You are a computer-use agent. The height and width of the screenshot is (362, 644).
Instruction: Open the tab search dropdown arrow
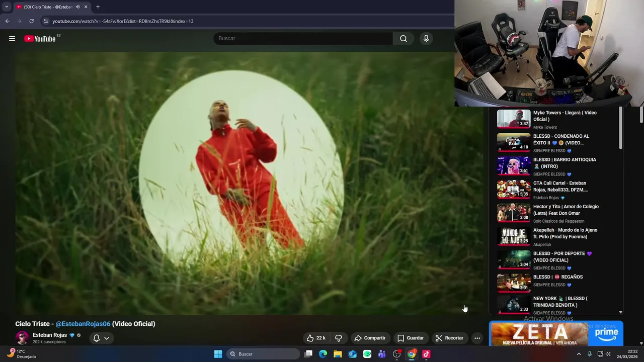(x=7, y=7)
